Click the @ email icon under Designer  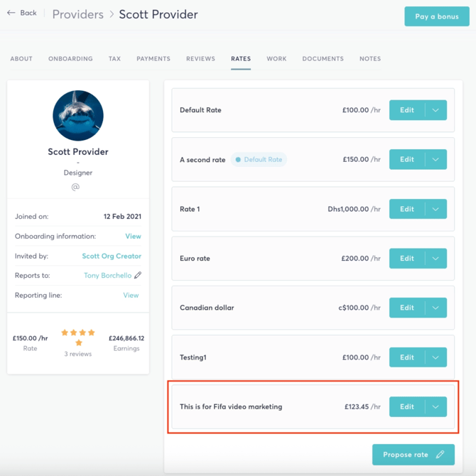(75, 187)
